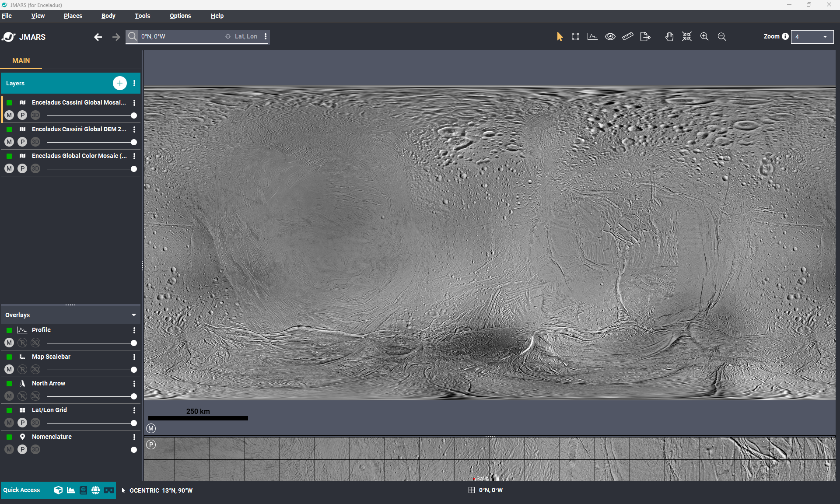This screenshot has width=840, height=504.
Task: Open the Places menu
Action: point(73,16)
